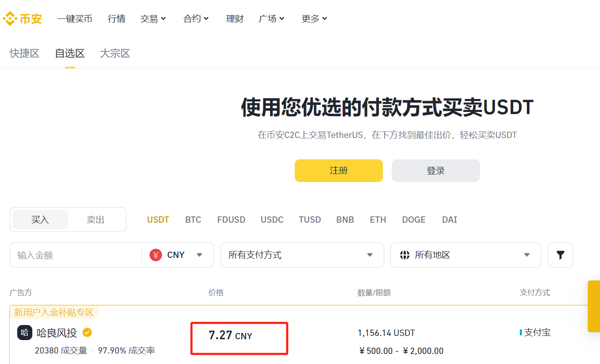Open 一键买币 in the top menu
This screenshot has width=600, height=364.
coord(75,19)
